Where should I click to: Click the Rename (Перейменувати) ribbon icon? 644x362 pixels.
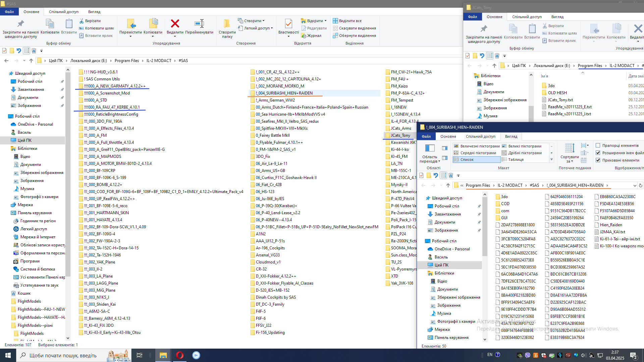pos(199,24)
